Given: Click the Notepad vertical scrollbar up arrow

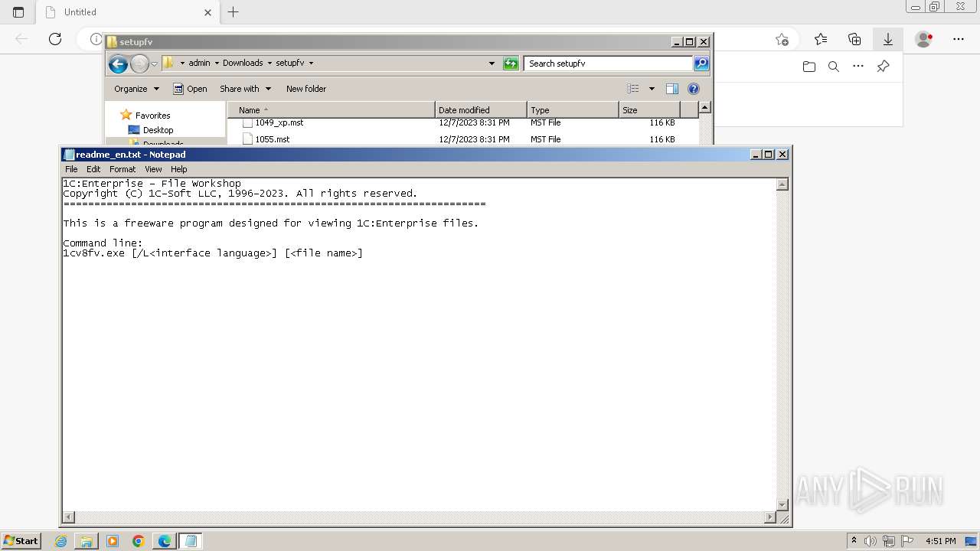Looking at the screenshot, I should [x=782, y=184].
